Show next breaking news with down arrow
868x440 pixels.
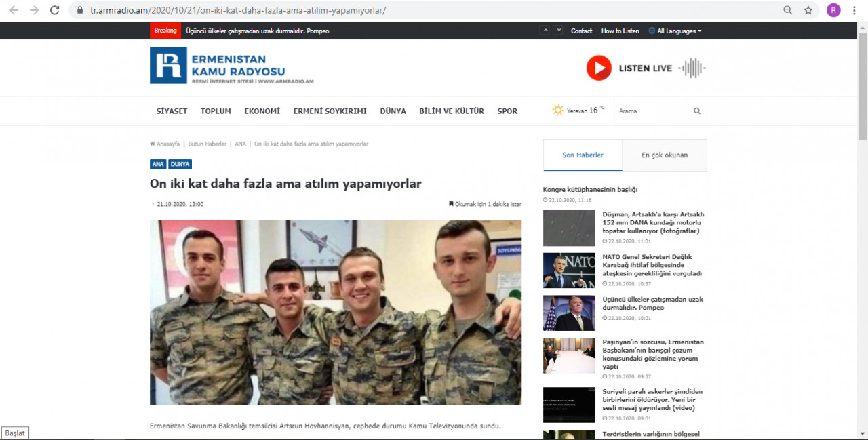pyautogui.click(x=558, y=31)
